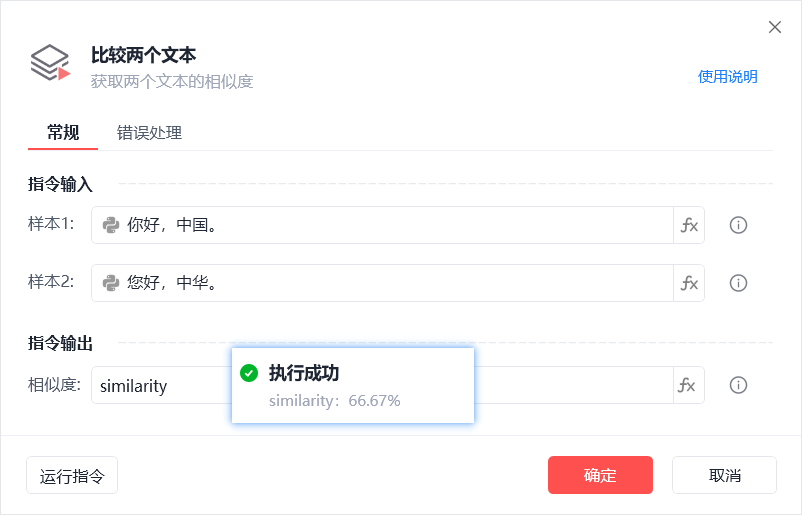The image size is (802, 515).
Task: Toggle Python mode icon in 样本2 field
Action: 111,283
